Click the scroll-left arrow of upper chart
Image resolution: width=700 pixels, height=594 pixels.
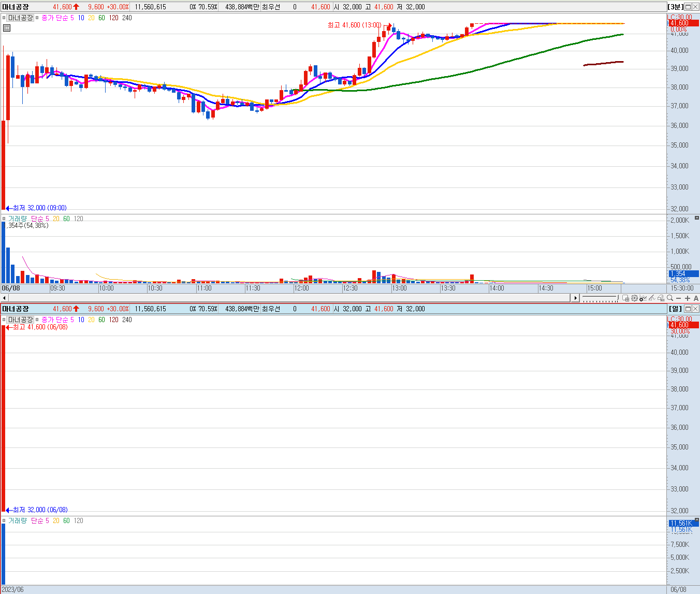[4, 298]
